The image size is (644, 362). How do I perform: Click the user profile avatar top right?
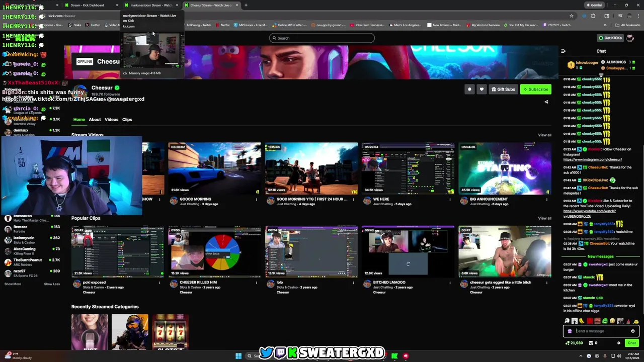coord(631,38)
